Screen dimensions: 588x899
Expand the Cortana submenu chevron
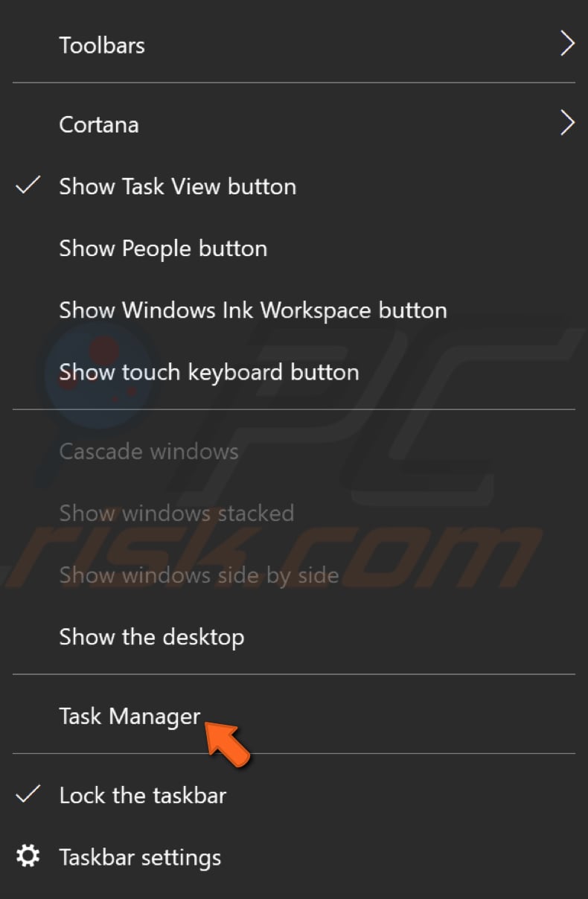[567, 124]
